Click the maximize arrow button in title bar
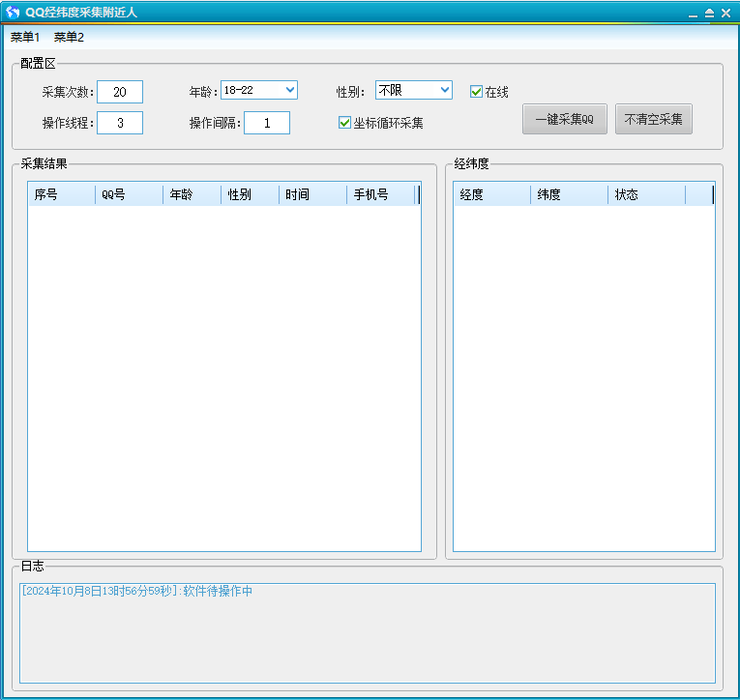 709,14
